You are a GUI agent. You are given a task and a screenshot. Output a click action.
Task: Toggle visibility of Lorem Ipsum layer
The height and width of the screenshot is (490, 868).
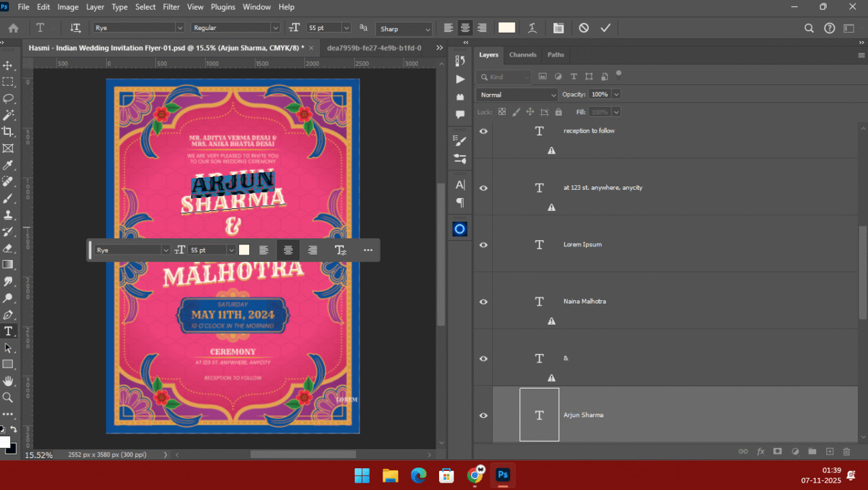coord(483,245)
